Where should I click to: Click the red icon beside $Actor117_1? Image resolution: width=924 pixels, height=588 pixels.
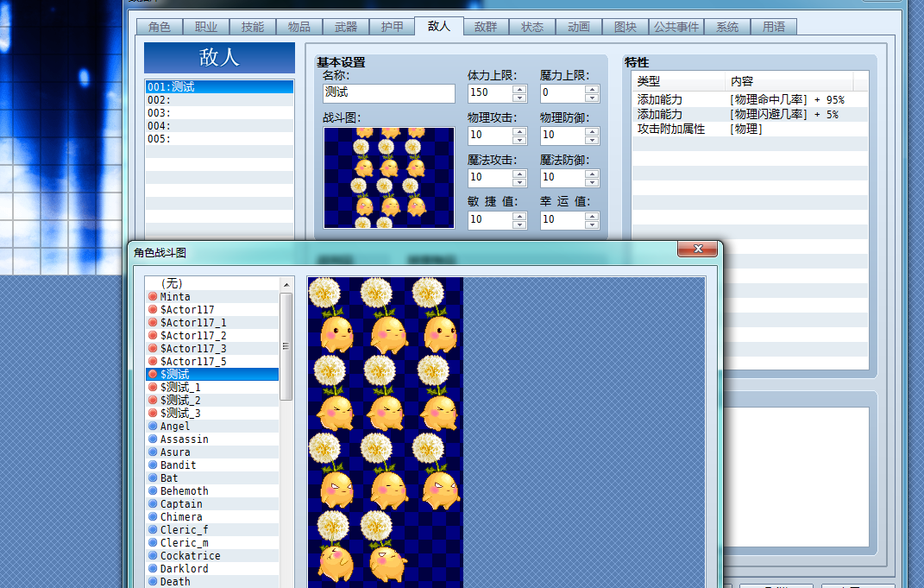tap(153, 323)
